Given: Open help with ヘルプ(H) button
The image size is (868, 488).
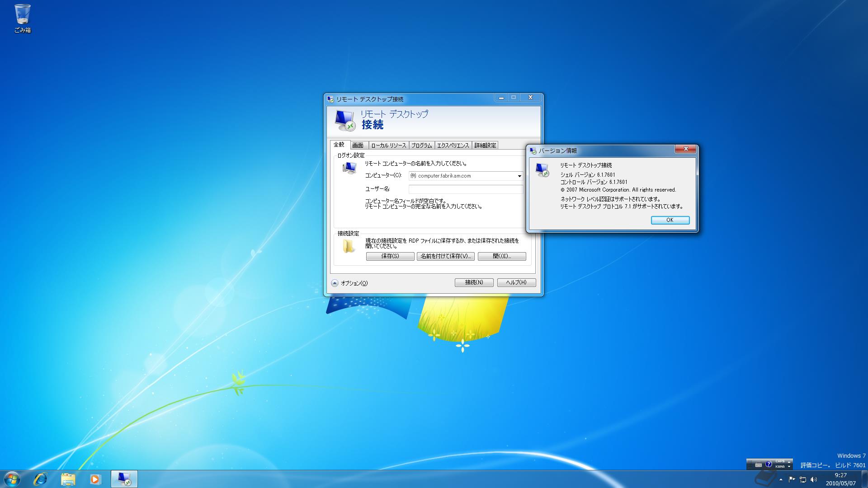Looking at the screenshot, I should [516, 282].
